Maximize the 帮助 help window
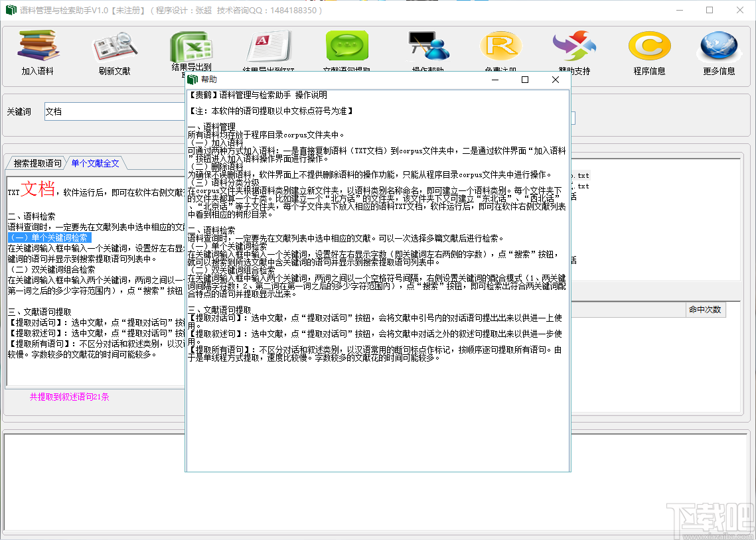756x540 pixels. coord(525,80)
